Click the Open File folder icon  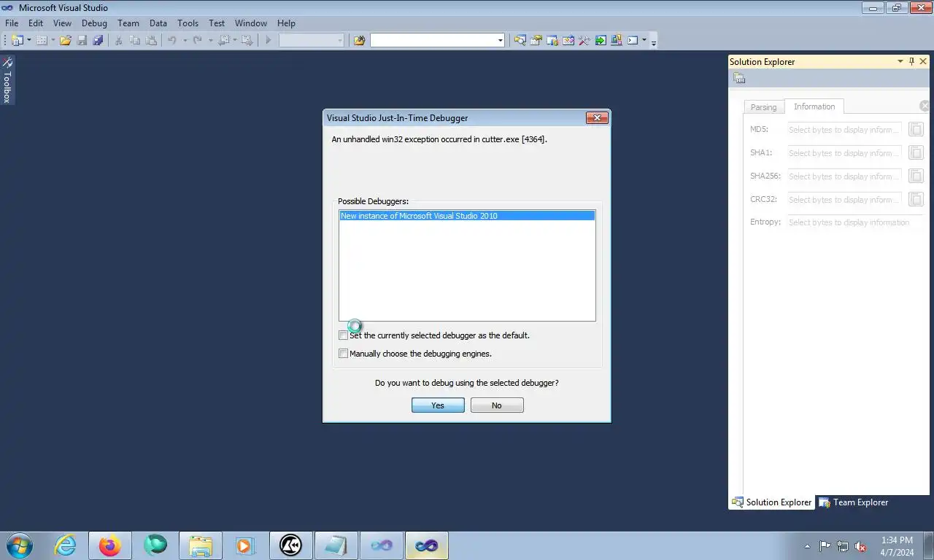66,41
